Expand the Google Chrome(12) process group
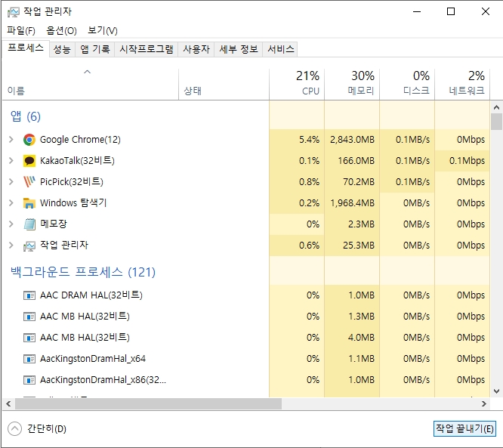The width and height of the screenshot is (503, 448). point(11,140)
